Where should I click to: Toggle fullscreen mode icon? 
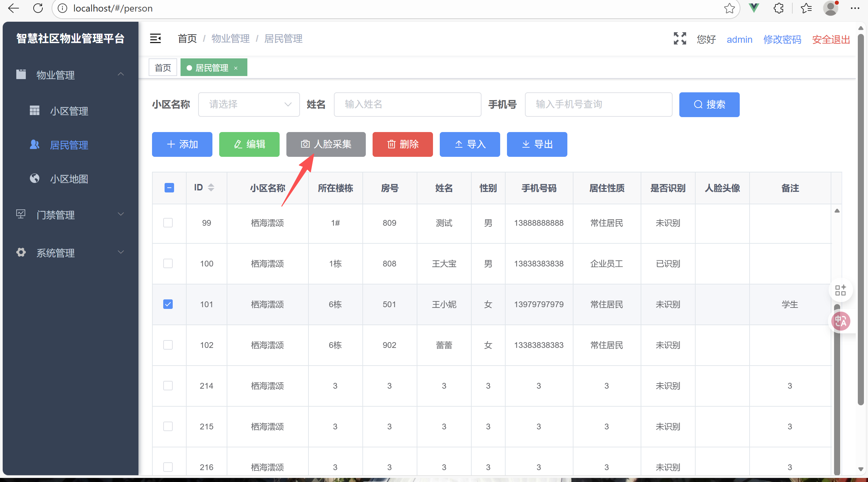[680, 39]
